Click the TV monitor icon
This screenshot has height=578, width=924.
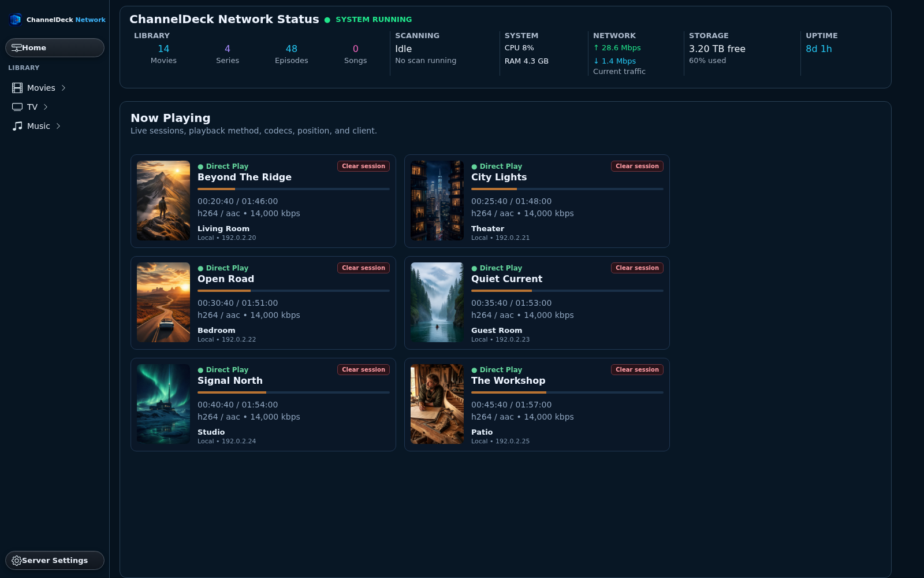pyautogui.click(x=17, y=107)
